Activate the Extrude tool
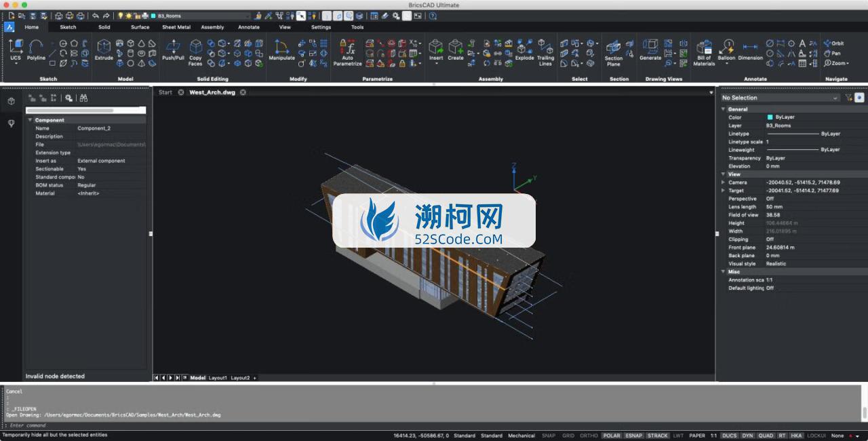 tap(104, 50)
